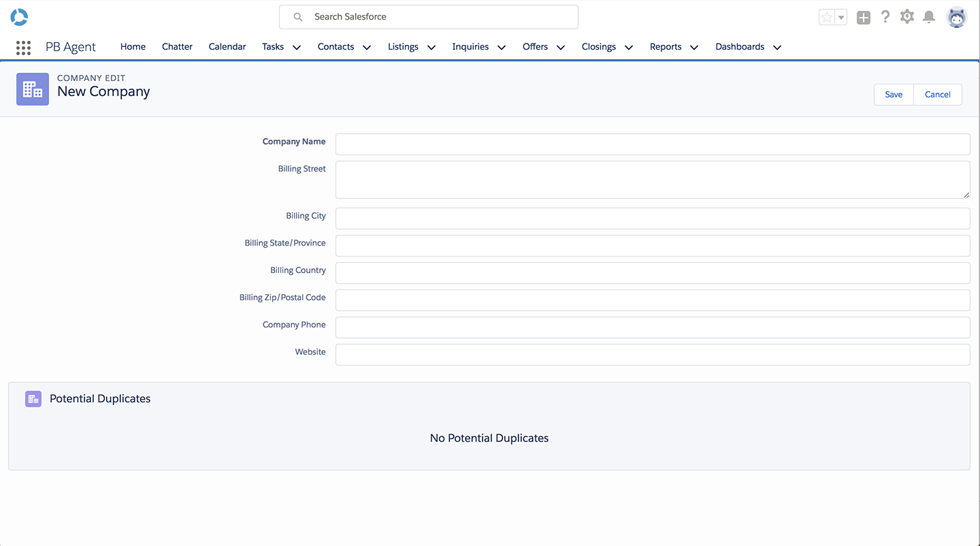The height and width of the screenshot is (546, 980).
Task: Click the Company Name input field
Action: click(652, 144)
